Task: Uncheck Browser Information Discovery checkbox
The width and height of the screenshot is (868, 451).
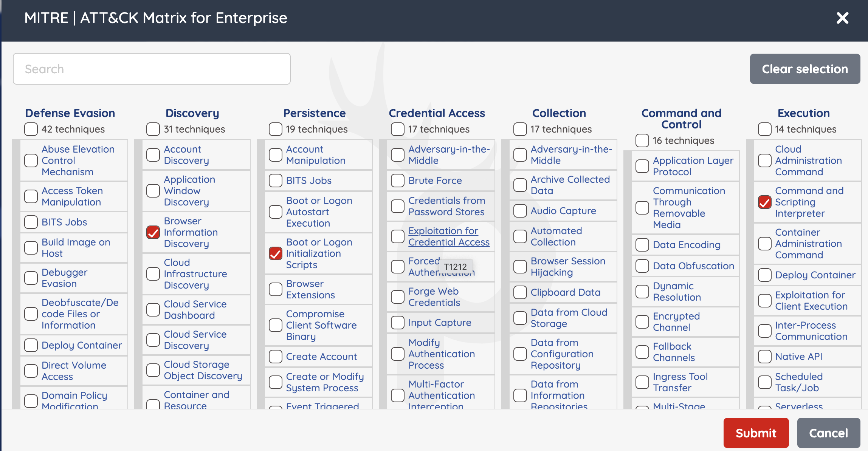Action: 153,232
